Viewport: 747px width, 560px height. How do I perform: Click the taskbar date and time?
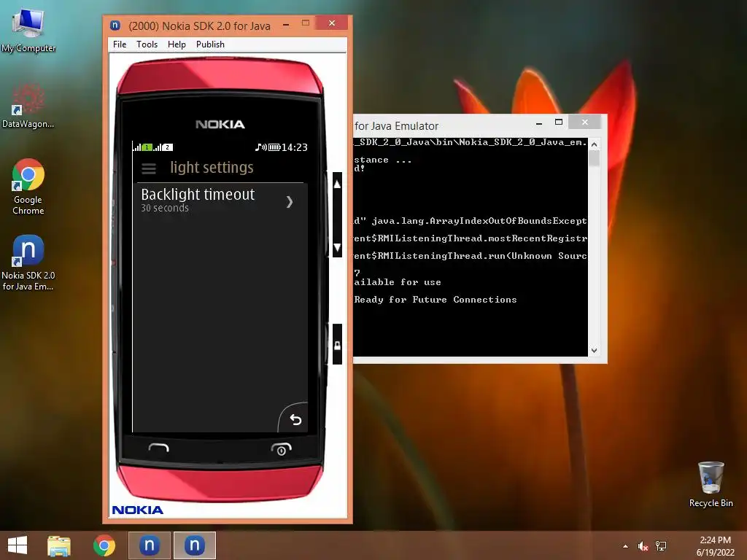(x=715, y=546)
